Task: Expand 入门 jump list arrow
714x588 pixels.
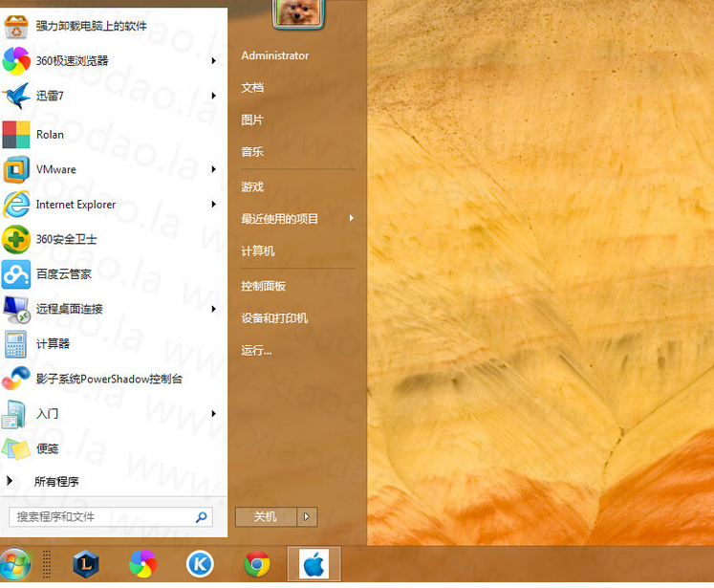Action: [x=213, y=414]
